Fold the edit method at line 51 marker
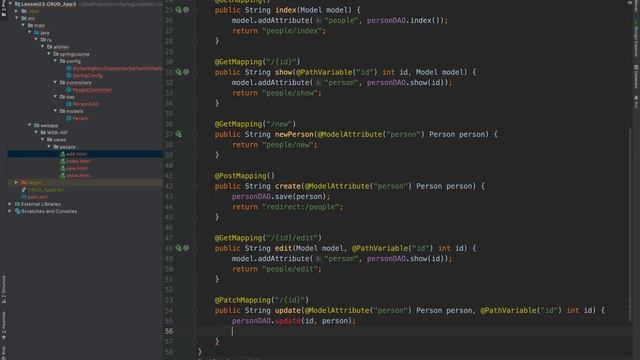 click(x=196, y=279)
